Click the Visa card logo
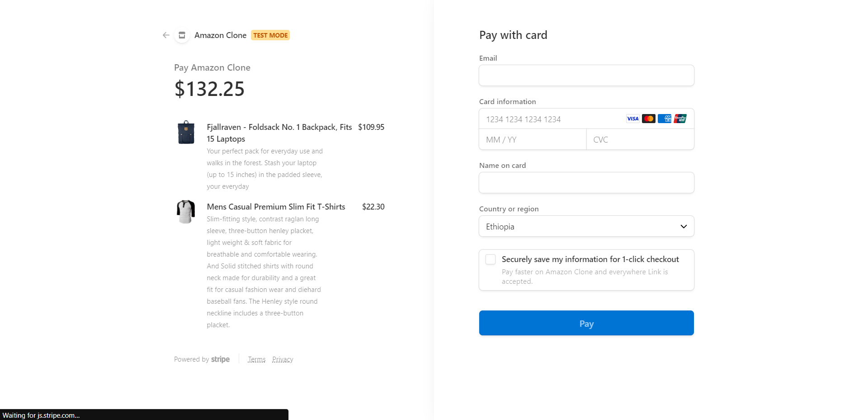The height and width of the screenshot is (420, 868). pos(632,119)
